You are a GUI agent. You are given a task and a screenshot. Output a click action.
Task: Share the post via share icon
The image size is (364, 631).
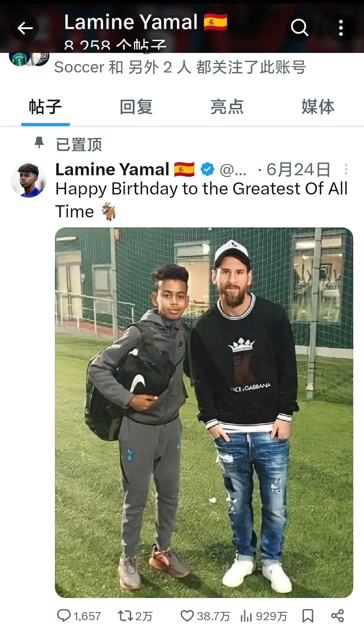(337, 616)
